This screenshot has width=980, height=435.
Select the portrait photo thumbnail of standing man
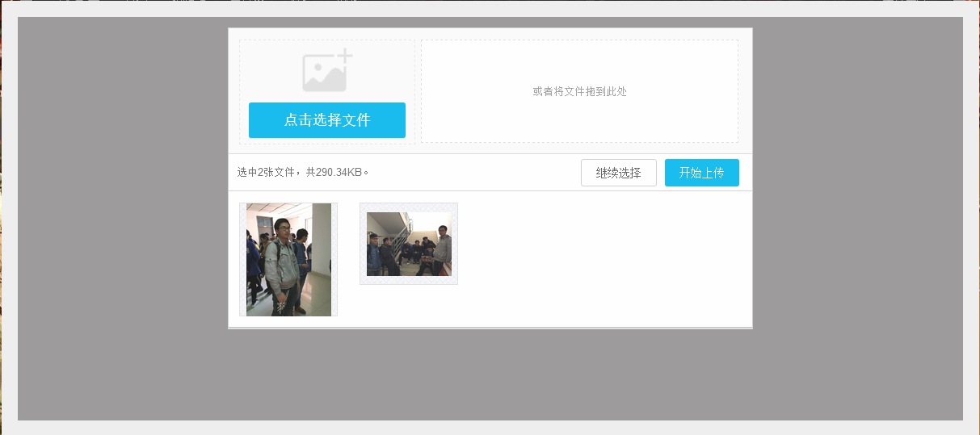288,260
